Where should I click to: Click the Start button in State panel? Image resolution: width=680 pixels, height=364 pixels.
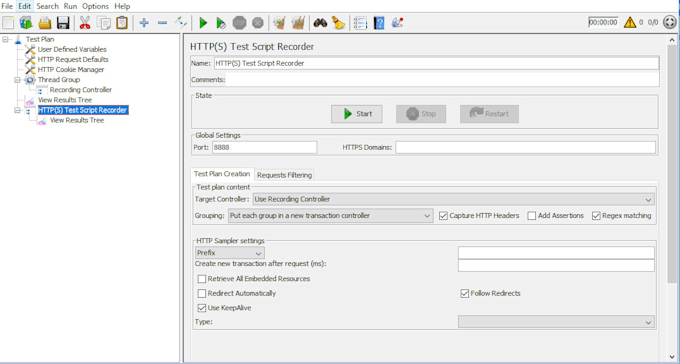(x=356, y=114)
